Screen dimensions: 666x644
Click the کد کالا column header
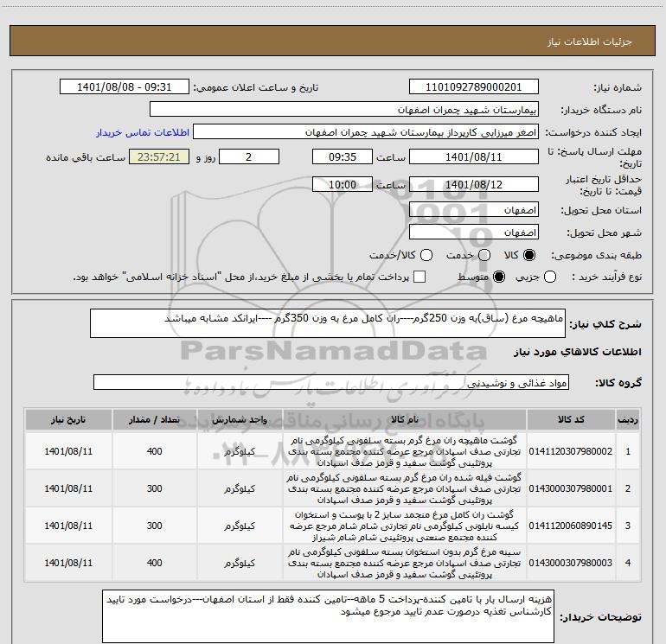(571, 420)
